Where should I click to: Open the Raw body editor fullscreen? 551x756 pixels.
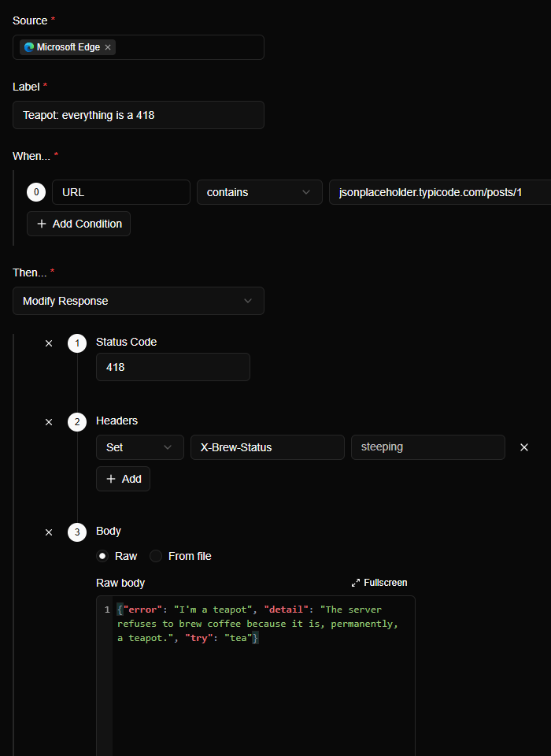[379, 583]
